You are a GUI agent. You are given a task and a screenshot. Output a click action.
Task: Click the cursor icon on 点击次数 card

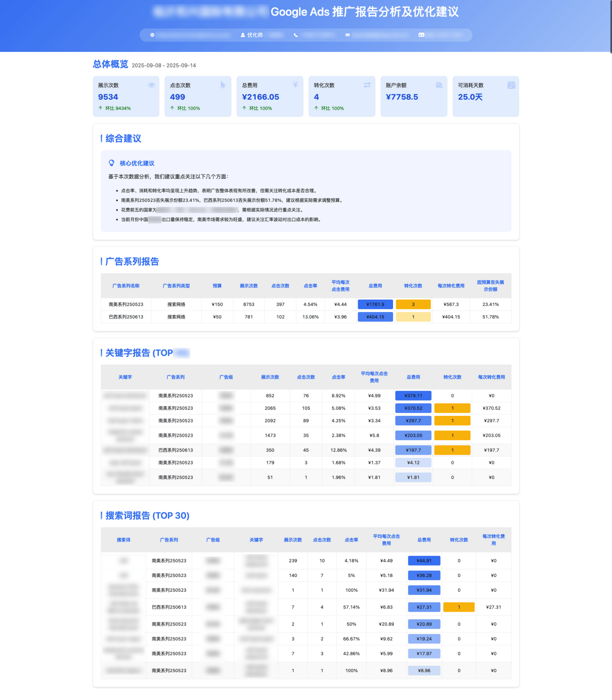[x=223, y=85]
